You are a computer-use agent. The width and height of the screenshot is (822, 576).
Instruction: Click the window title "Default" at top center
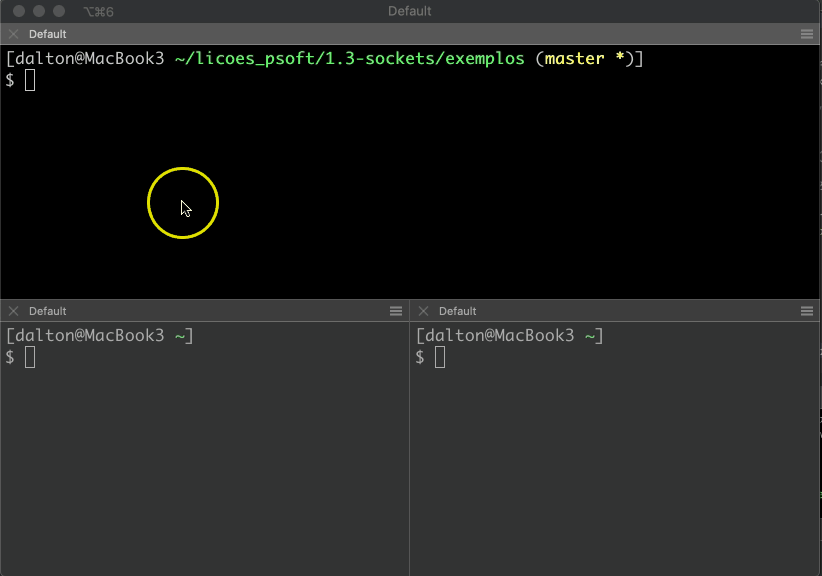(x=410, y=11)
